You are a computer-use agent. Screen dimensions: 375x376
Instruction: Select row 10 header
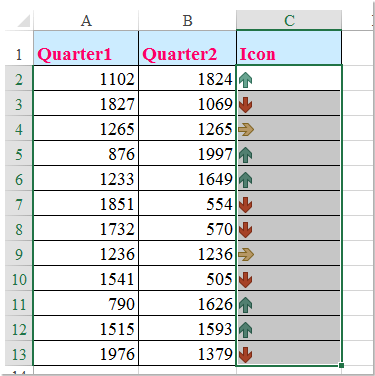click(19, 280)
